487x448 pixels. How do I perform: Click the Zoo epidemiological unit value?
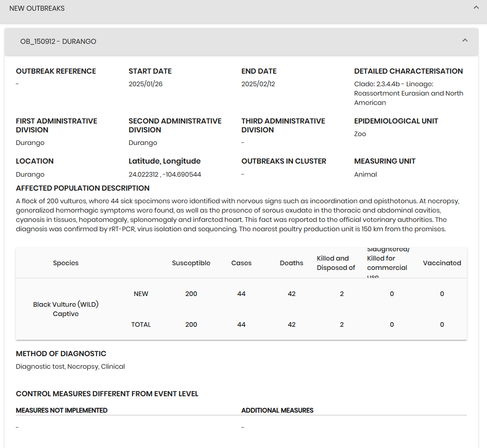[360, 134]
